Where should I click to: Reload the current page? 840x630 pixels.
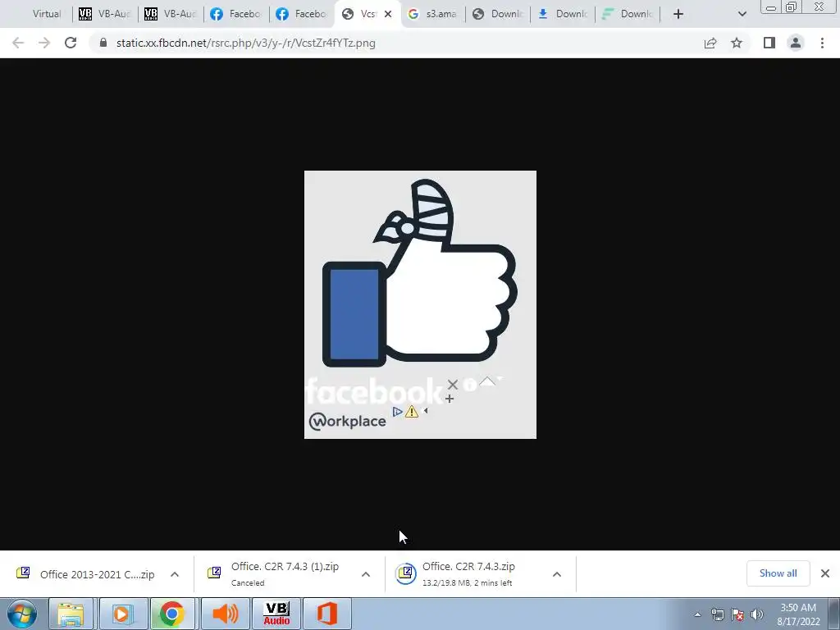[x=71, y=43]
